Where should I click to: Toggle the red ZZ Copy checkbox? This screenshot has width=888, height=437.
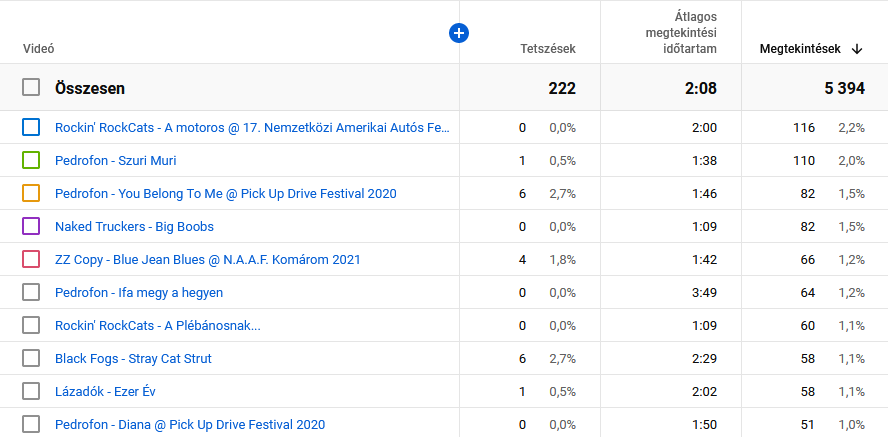[x=31, y=259]
